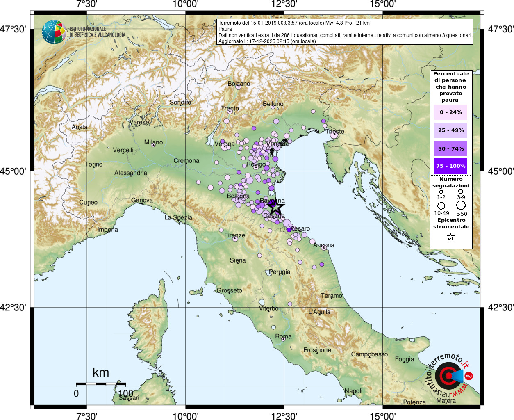Click the 'Percentuale di persone' legend title

click(451, 87)
